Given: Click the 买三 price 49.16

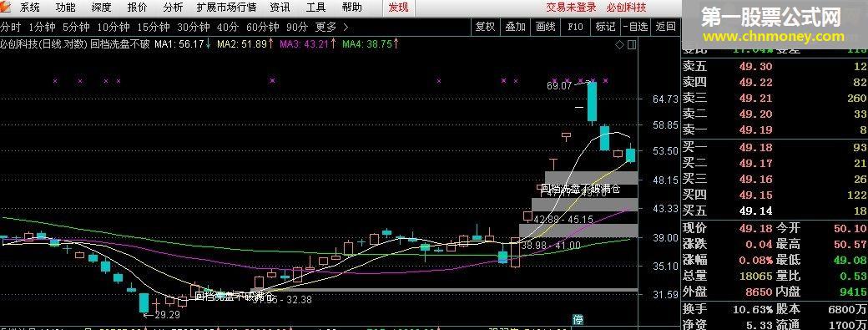Looking at the screenshot, I should (x=755, y=179).
